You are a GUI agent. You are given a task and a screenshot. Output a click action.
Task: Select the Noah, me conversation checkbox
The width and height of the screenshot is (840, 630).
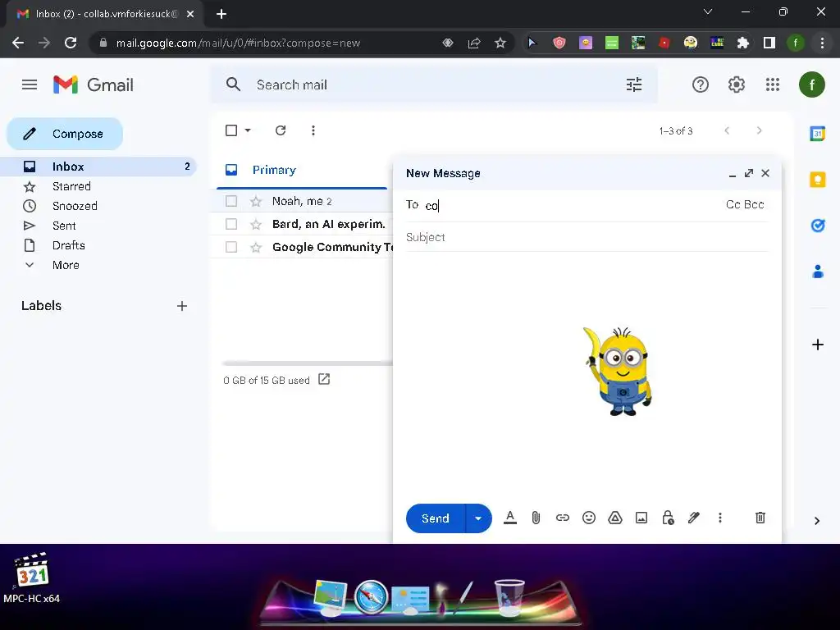(x=231, y=201)
